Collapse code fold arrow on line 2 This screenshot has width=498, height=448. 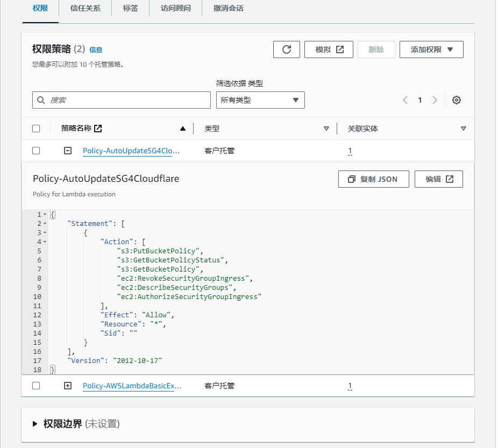[45, 224]
